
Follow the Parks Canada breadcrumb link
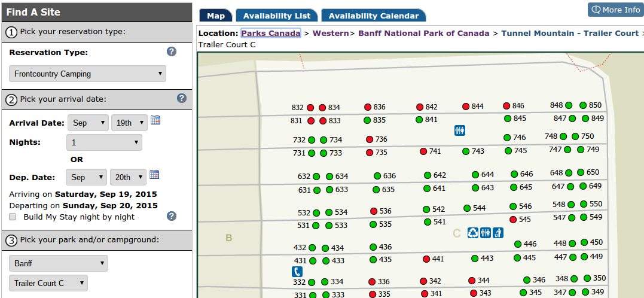270,34
